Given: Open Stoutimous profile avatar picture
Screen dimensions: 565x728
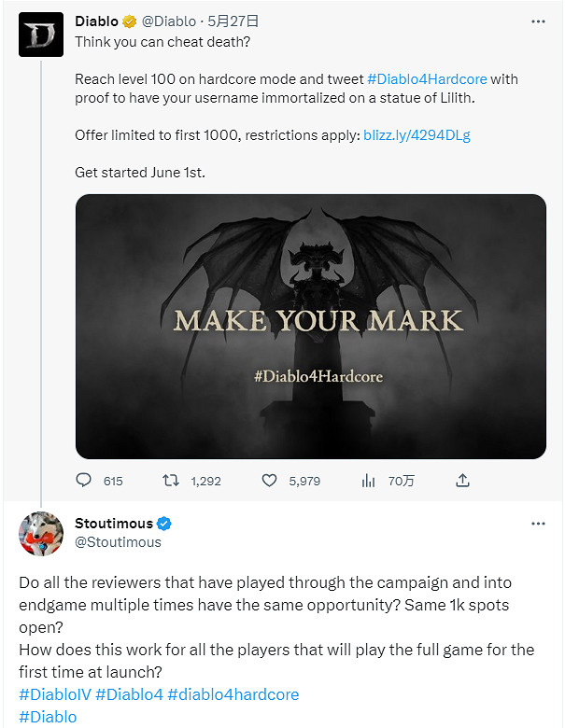Looking at the screenshot, I should click(x=41, y=534).
